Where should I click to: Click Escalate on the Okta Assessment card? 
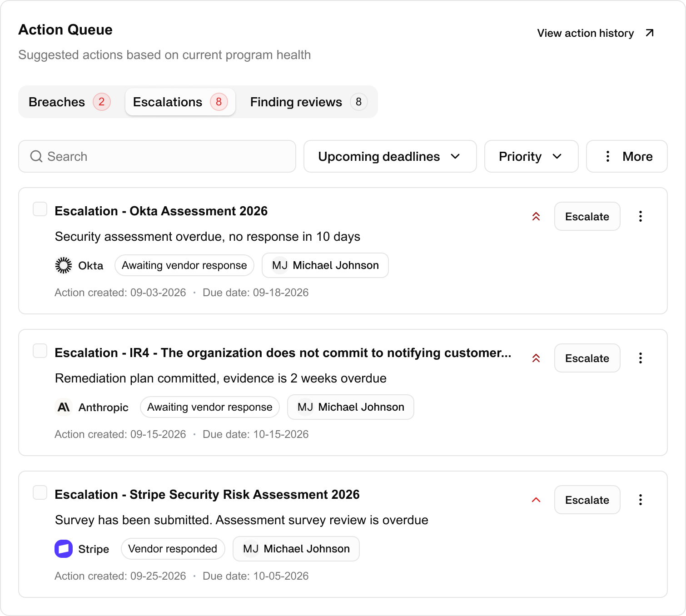click(x=587, y=216)
